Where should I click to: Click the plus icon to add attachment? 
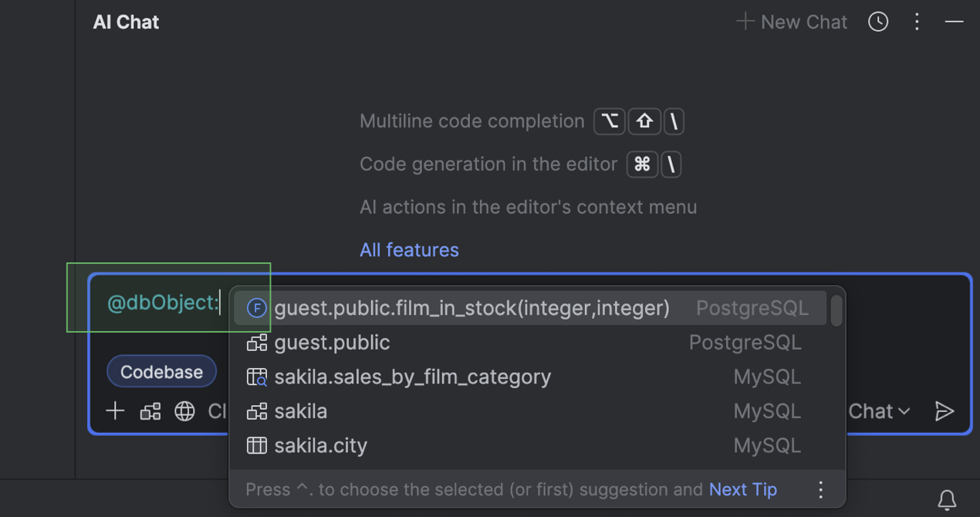[x=115, y=411]
